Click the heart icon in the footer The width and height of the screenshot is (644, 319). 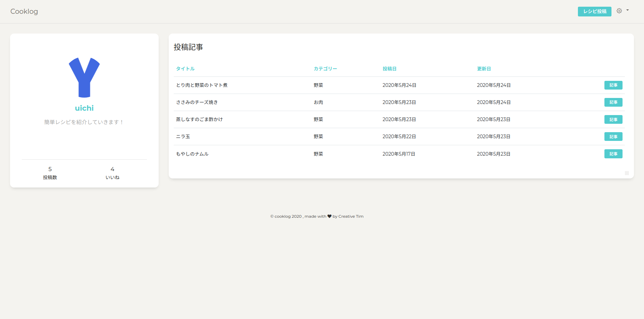point(329,216)
